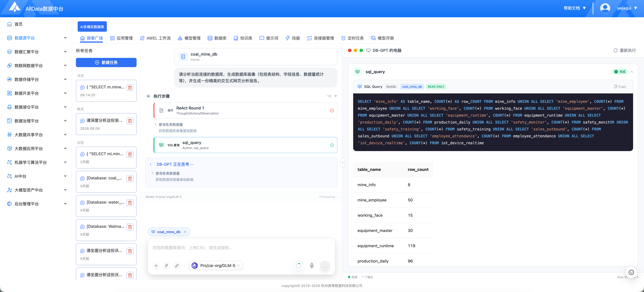Screen dimensions: 644x292
Task: Open 提示词 tab
Action: coord(269,38)
